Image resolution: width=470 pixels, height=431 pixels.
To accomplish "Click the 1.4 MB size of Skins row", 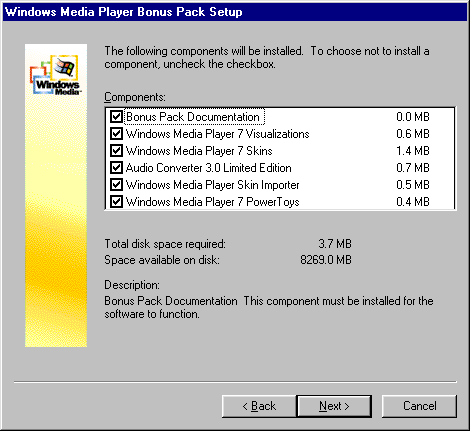I will (x=413, y=151).
